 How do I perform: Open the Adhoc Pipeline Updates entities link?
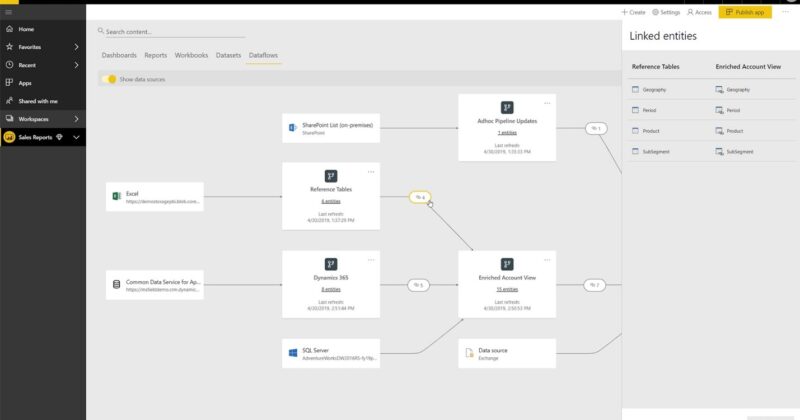pyautogui.click(x=507, y=133)
